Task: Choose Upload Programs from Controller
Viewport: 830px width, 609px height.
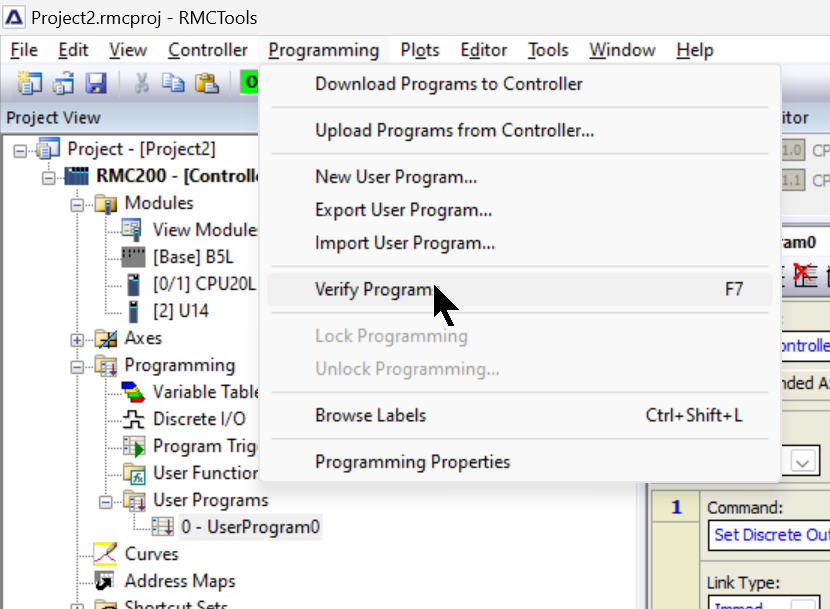Action: (x=520, y=131)
